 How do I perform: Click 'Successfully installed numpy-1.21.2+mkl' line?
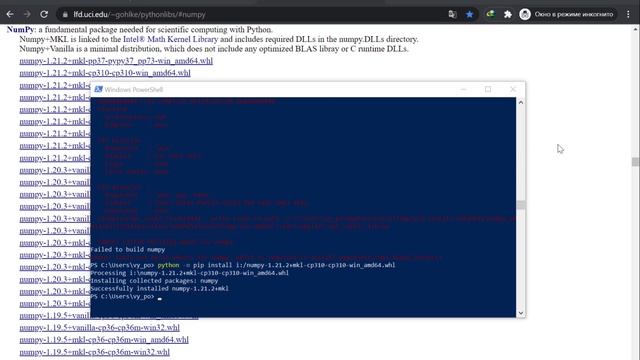(160, 289)
